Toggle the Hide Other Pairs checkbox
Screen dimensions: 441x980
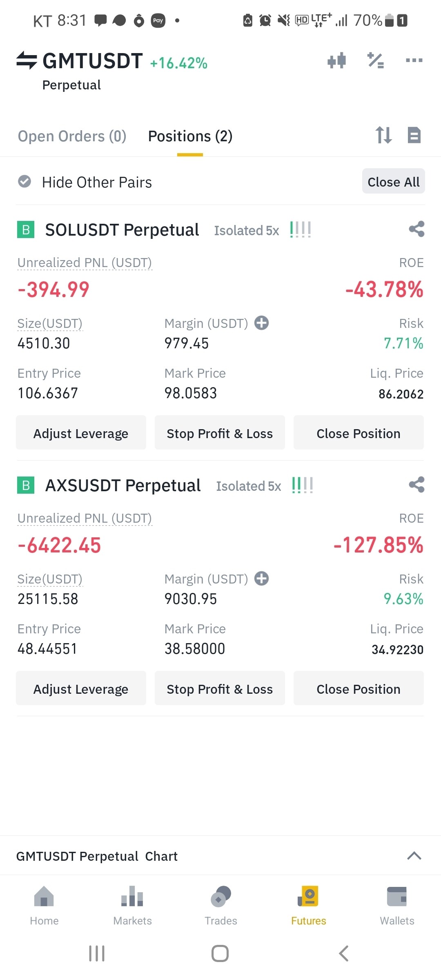pos(24,181)
